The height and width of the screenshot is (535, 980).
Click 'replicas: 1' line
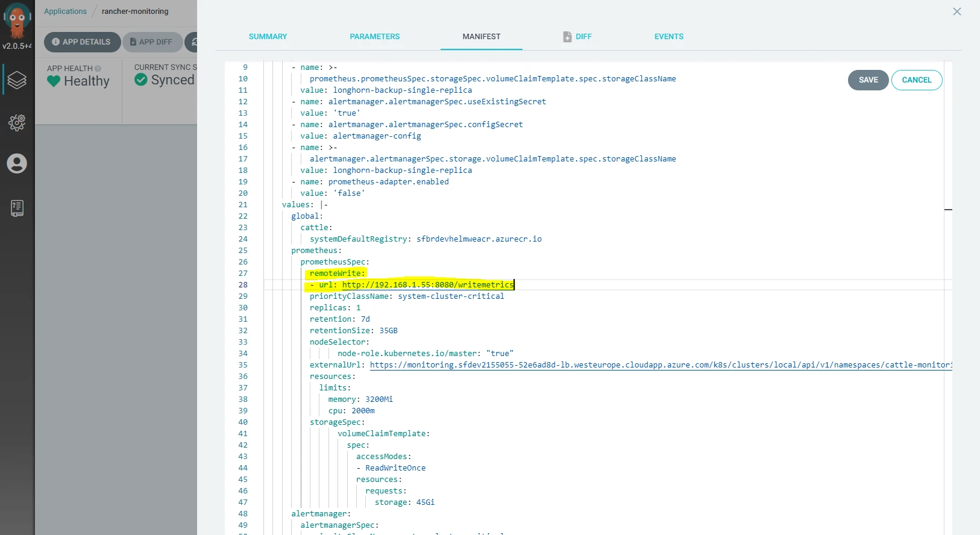click(x=335, y=308)
